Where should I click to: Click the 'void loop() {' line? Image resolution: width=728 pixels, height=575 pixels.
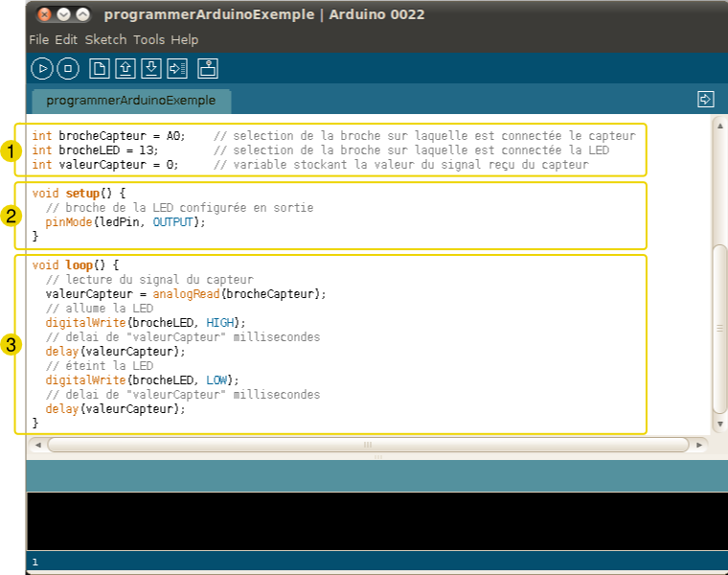coord(76,265)
